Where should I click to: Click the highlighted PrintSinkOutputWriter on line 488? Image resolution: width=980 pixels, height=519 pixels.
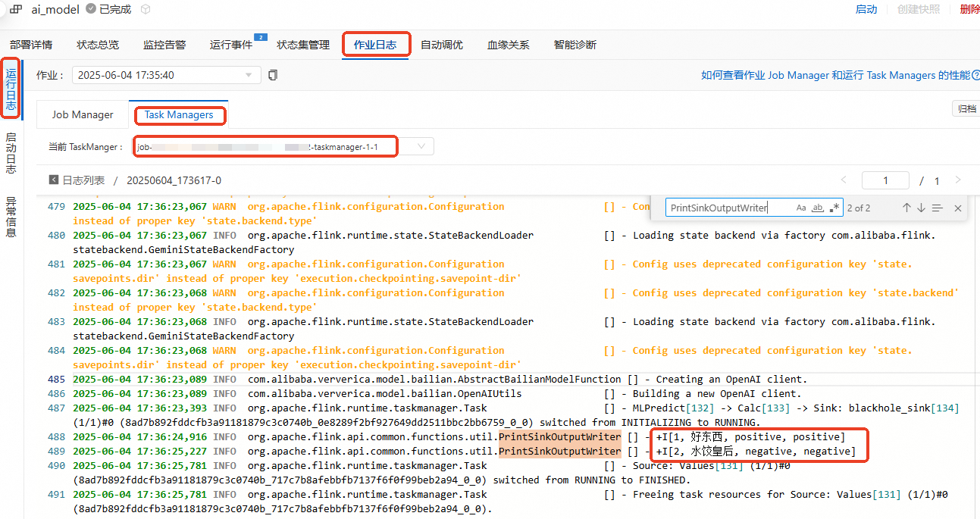click(x=559, y=437)
